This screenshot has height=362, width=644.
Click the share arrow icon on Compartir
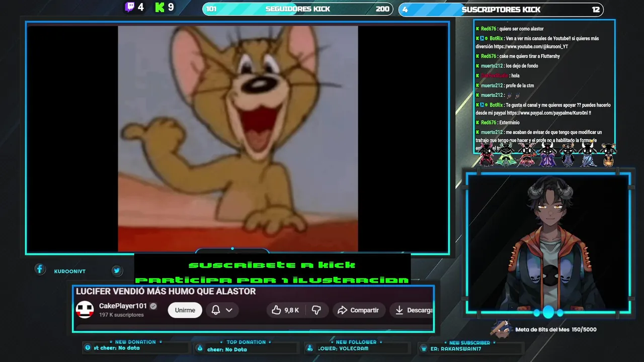coord(342,310)
